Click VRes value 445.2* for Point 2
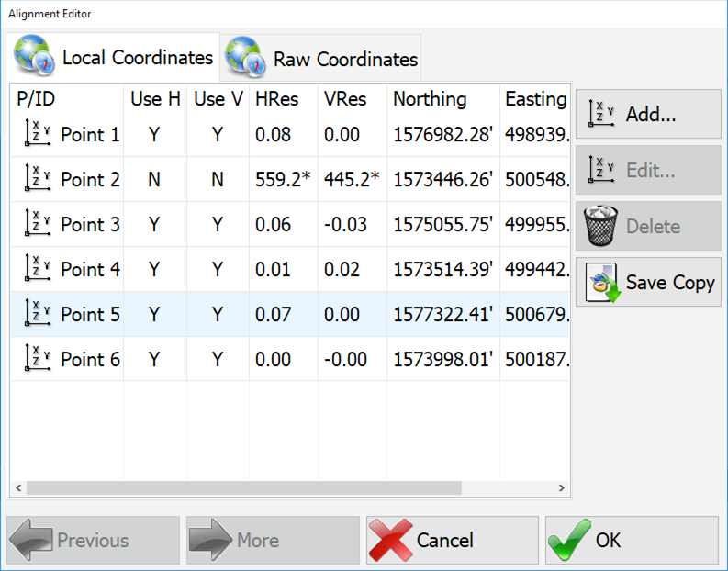The height and width of the screenshot is (571, 728). (352, 180)
